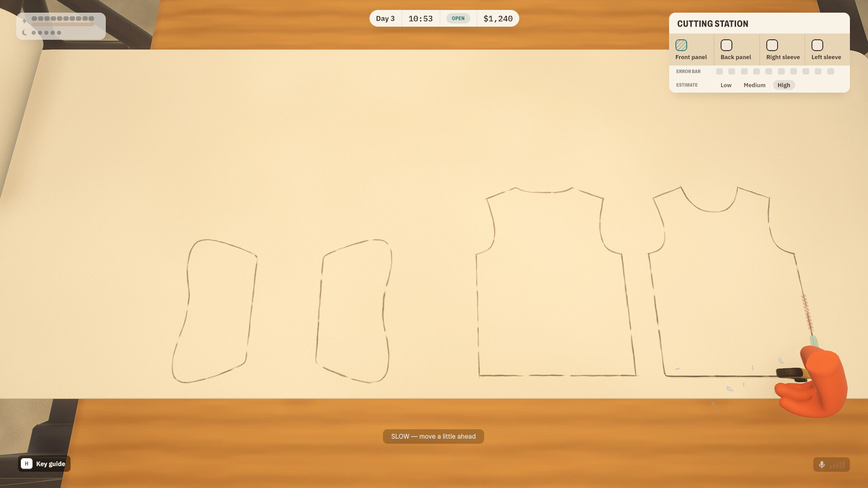868x488 pixels.
Task: Choose the Medium estimate option
Action: point(754,85)
